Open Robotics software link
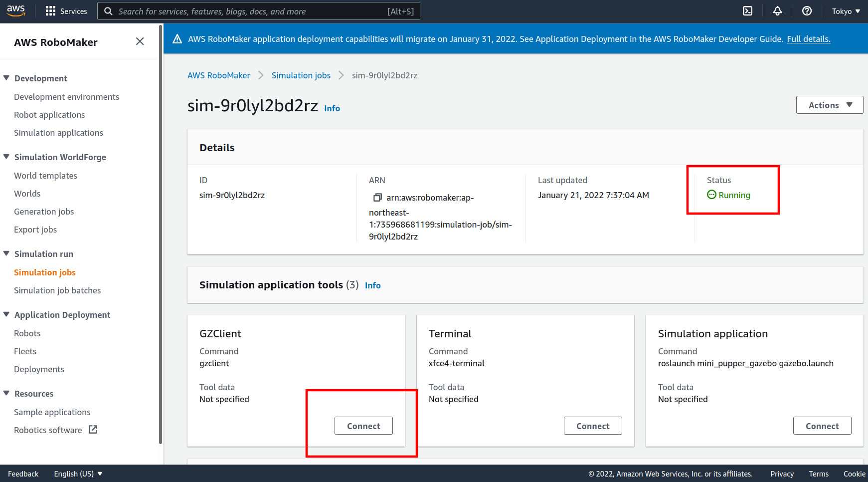This screenshot has height=482, width=868. coord(48,430)
